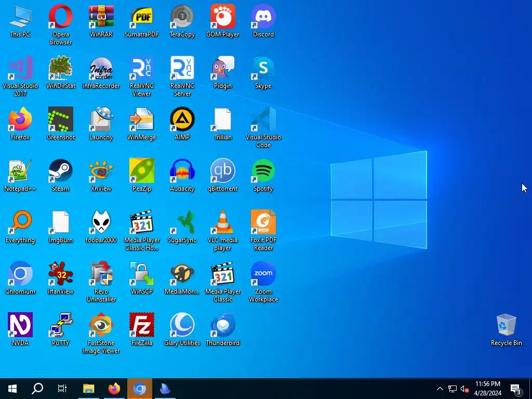The width and height of the screenshot is (532, 399).
Task: Select the VLC media player shortcut
Action: click(x=222, y=230)
